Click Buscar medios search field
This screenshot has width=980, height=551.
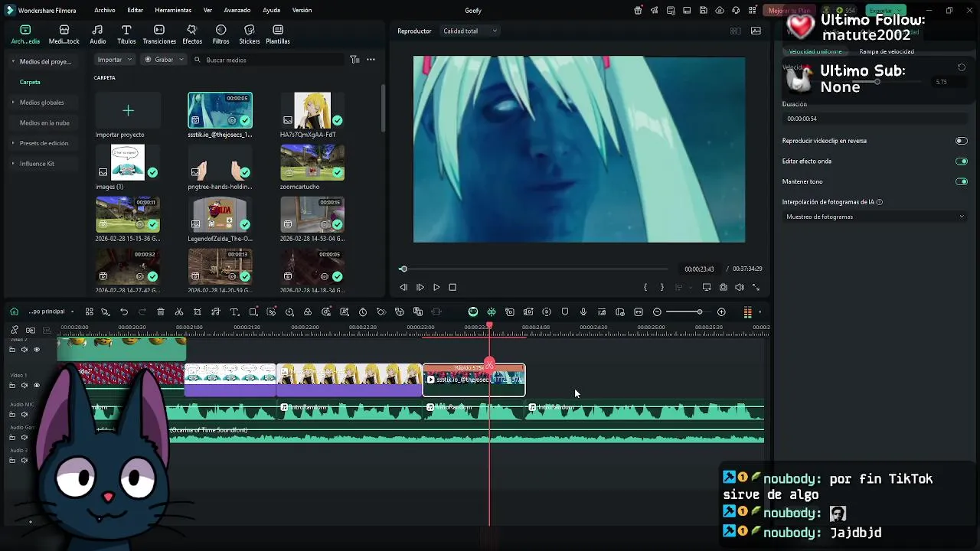pos(268,60)
